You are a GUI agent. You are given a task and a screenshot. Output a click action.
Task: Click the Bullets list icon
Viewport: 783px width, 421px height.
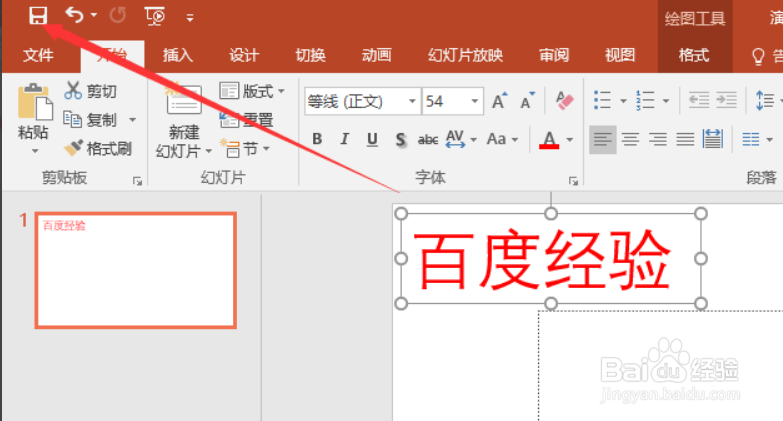[602, 100]
